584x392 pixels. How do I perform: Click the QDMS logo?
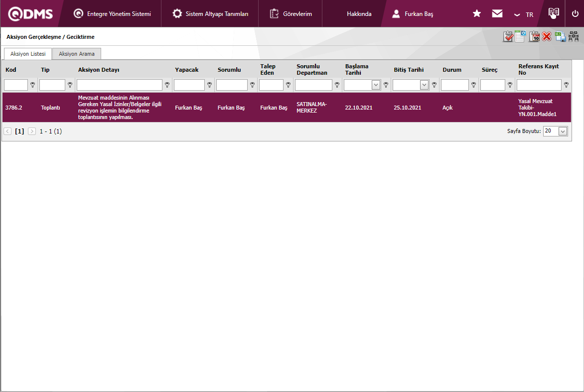coord(30,14)
